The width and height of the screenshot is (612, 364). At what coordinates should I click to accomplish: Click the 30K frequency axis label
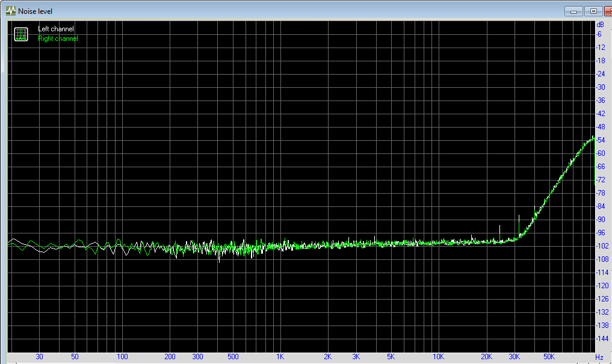tap(515, 357)
